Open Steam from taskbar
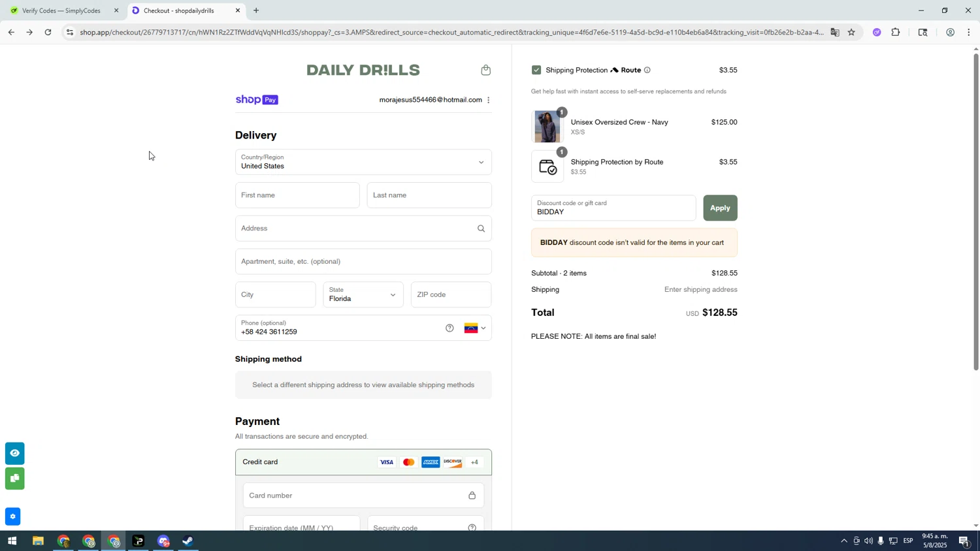This screenshot has height=551, width=980. click(x=188, y=541)
